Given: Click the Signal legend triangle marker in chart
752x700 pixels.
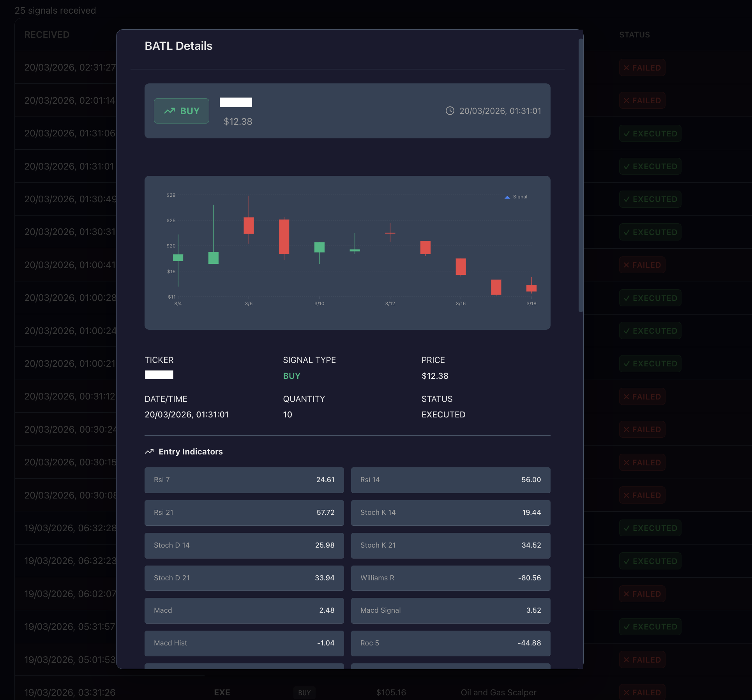Looking at the screenshot, I should click(x=507, y=197).
